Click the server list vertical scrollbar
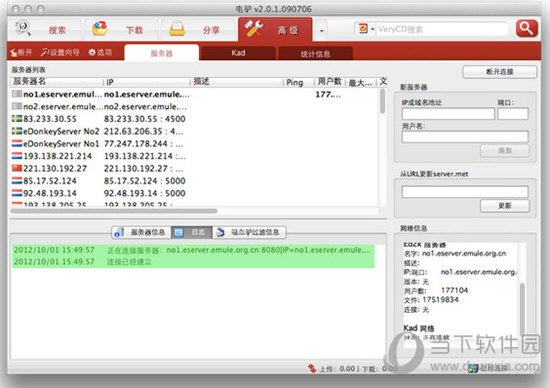The height and width of the screenshot is (388, 550). [382, 101]
